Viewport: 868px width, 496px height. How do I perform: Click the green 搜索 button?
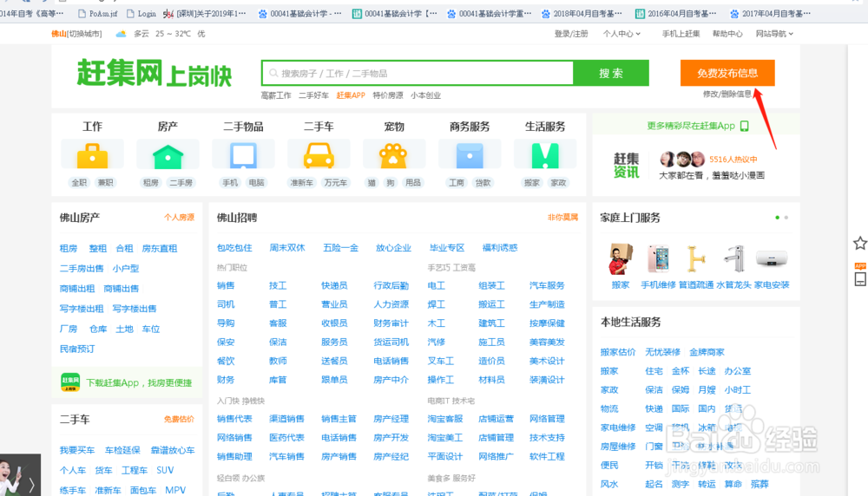pyautogui.click(x=611, y=73)
